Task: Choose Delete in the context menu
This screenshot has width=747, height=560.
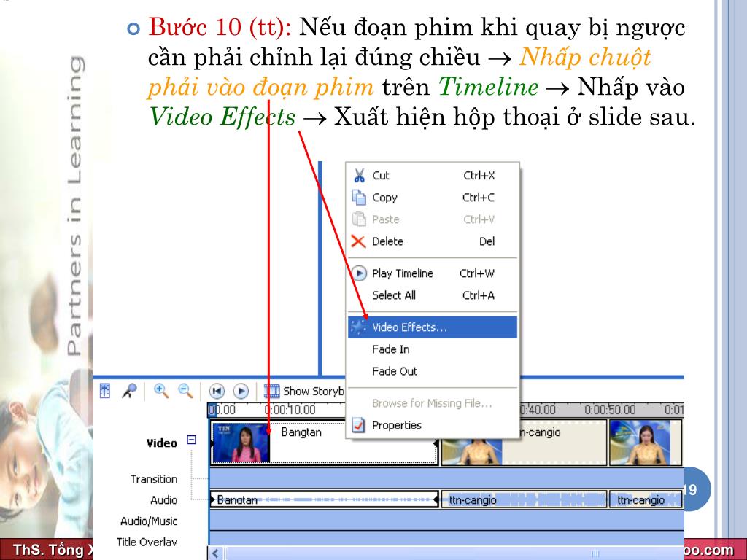Action: pyautogui.click(x=433, y=241)
